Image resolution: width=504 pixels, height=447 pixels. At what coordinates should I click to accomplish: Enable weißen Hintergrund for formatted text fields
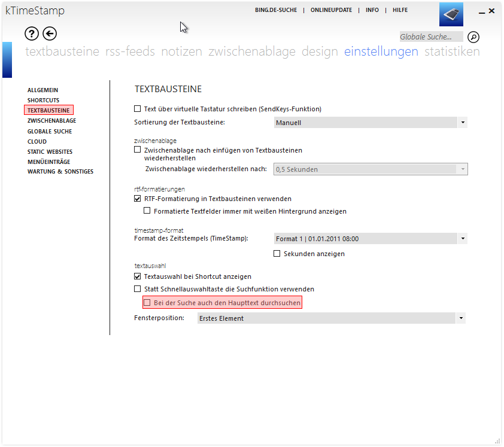(147, 211)
